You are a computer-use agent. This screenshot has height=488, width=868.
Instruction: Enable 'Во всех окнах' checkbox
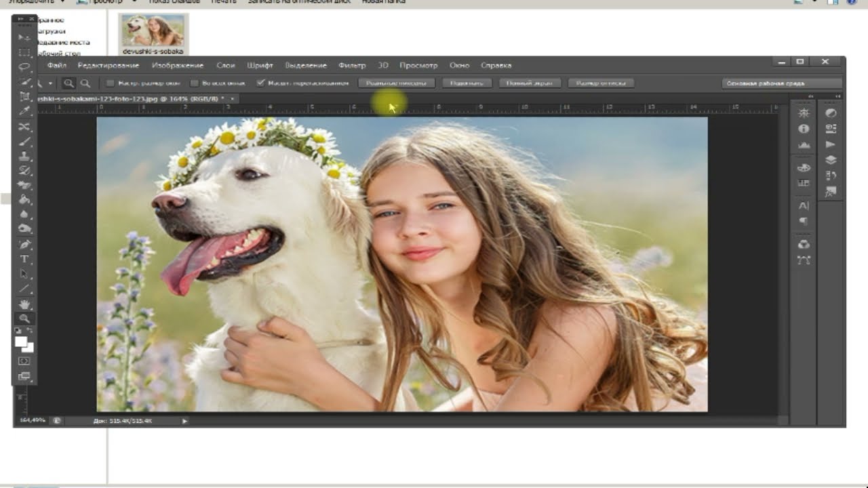click(195, 83)
